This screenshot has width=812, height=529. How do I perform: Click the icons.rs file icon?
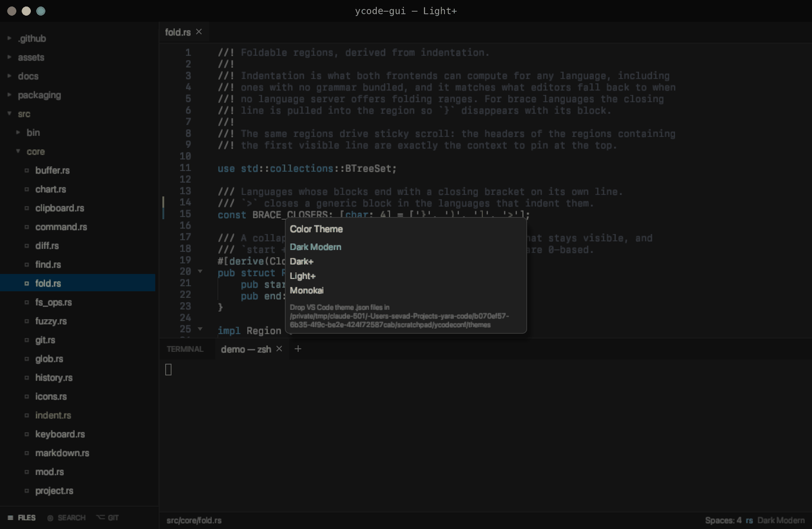[27, 396]
